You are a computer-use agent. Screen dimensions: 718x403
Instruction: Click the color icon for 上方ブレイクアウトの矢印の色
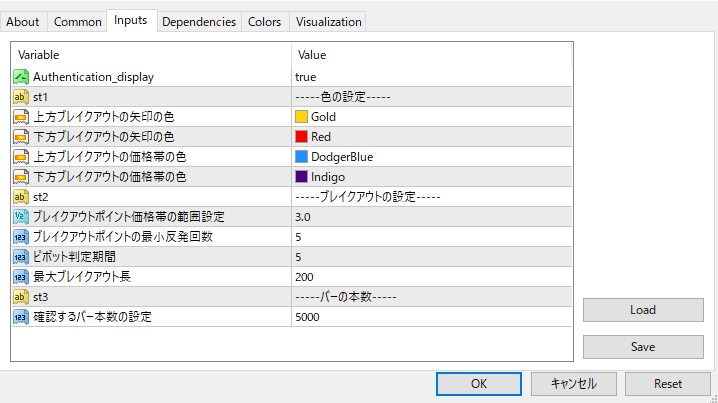(x=21, y=117)
